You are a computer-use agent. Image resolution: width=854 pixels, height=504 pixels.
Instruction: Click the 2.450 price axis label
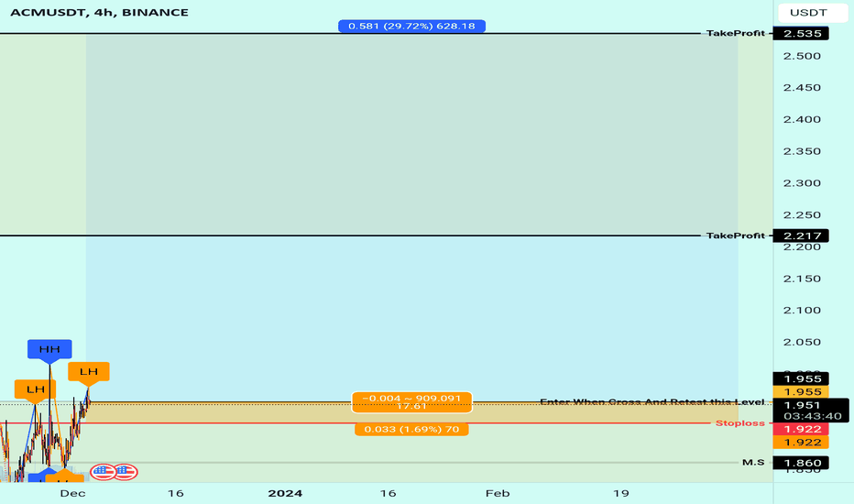click(x=802, y=88)
